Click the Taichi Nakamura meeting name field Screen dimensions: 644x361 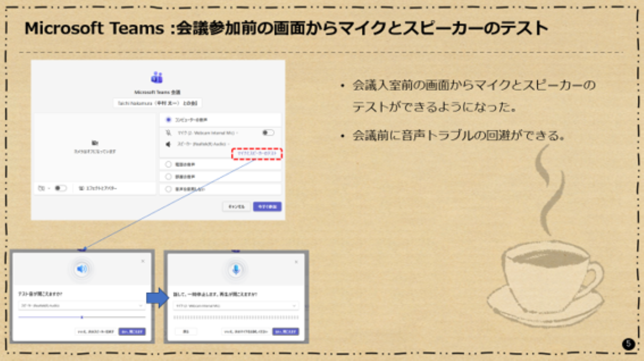(157, 104)
